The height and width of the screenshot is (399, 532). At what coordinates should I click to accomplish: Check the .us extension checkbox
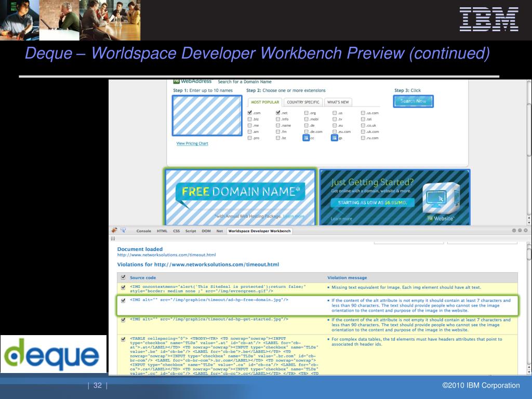335,113
